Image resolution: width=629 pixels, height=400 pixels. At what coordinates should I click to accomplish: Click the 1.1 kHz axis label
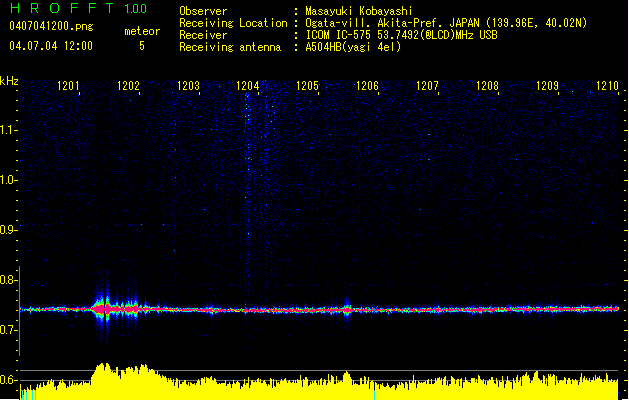coord(8,130)
